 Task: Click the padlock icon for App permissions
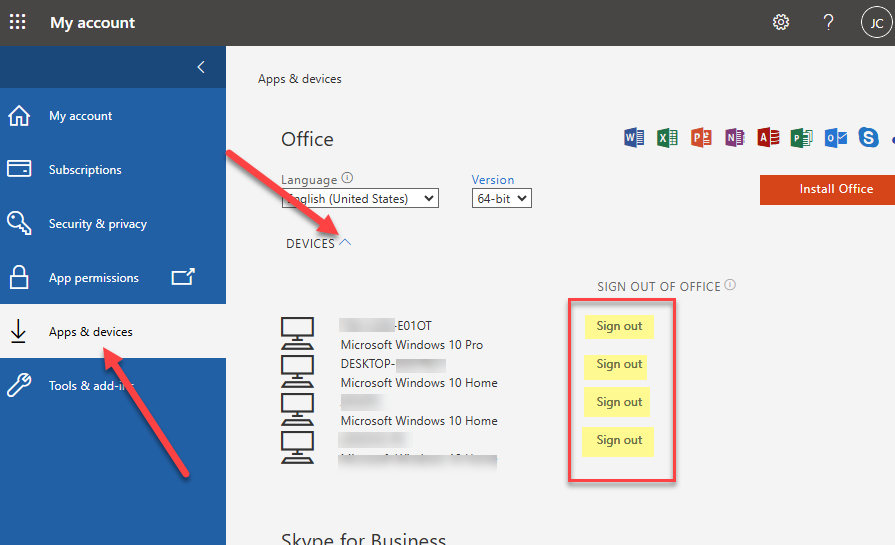19,277
